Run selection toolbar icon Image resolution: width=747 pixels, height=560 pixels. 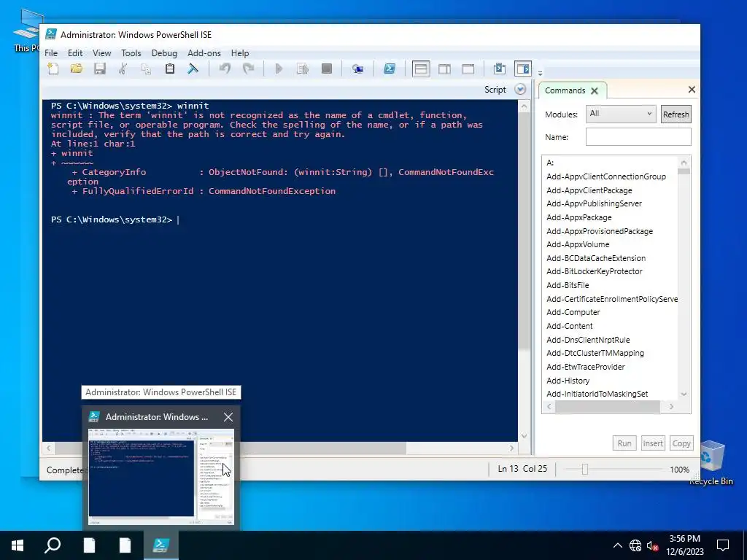(303, 69)
